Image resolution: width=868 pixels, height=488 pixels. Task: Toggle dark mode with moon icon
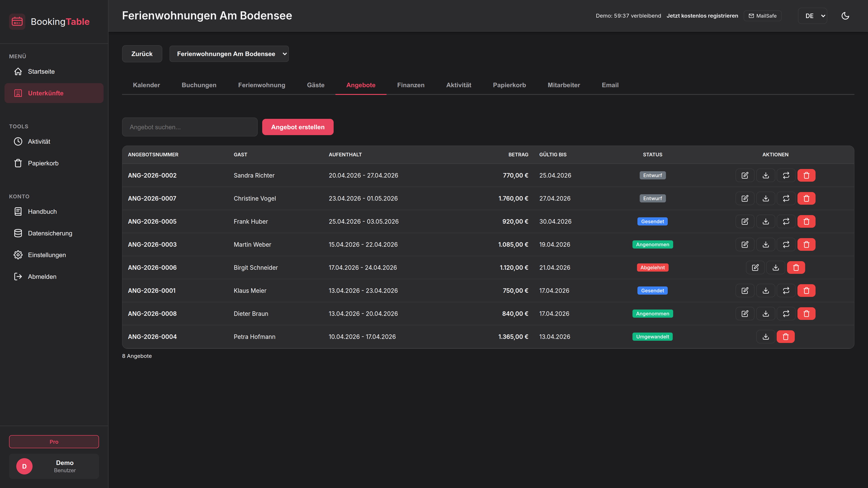coord(845,16)
